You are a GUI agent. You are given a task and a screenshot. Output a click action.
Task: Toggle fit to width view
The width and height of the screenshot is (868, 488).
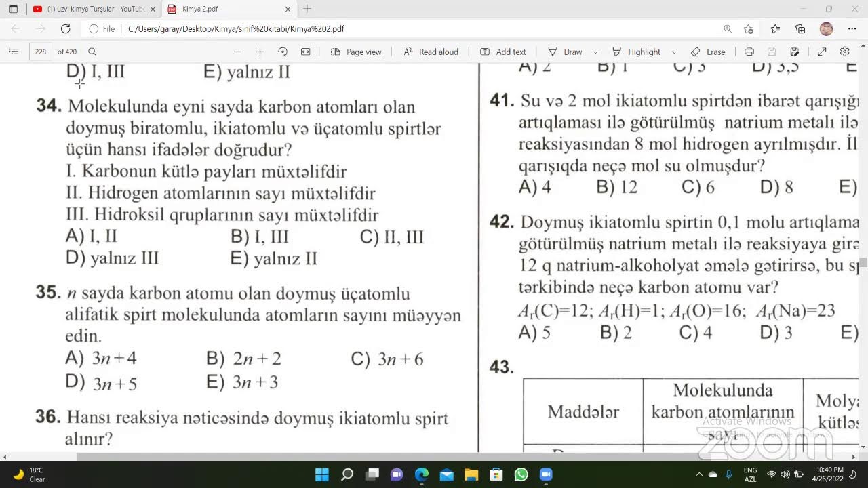306,52
